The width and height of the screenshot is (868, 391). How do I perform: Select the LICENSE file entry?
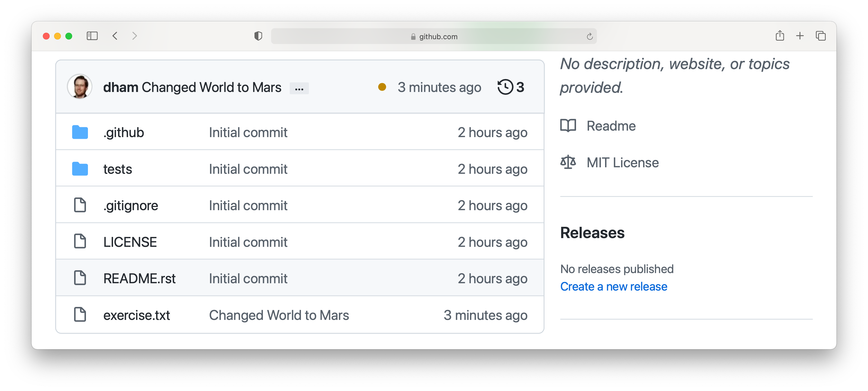(x=130, y=241)
